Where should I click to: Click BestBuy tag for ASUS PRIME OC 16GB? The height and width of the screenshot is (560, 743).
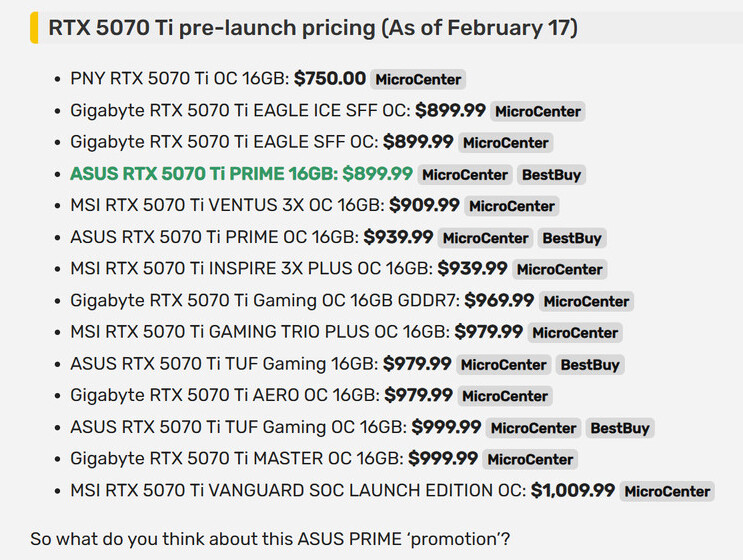point(571,238)
